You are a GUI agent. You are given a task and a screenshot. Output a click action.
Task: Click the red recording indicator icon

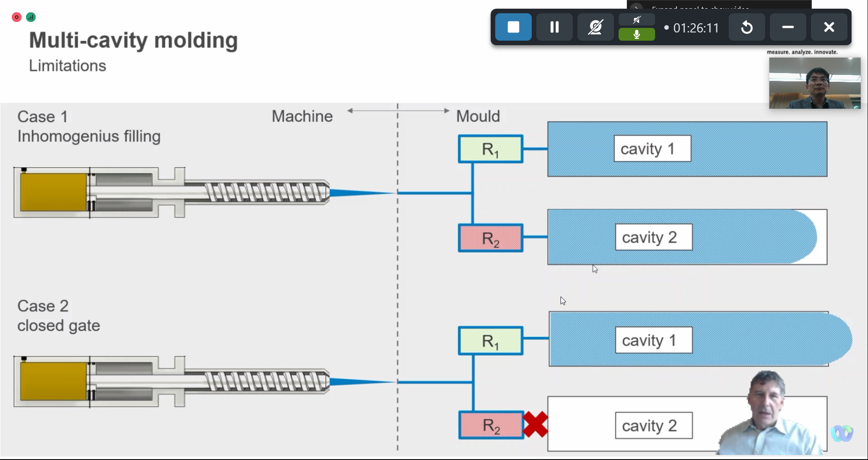[16, 17]
